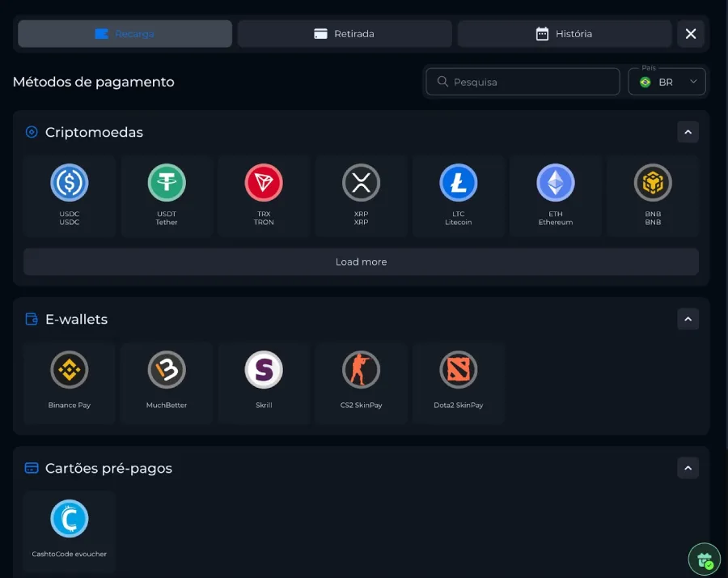The image size is (728, 578).
Task: Open the País country dropdown
Action: pyautogui.click(x=667, y=82)
